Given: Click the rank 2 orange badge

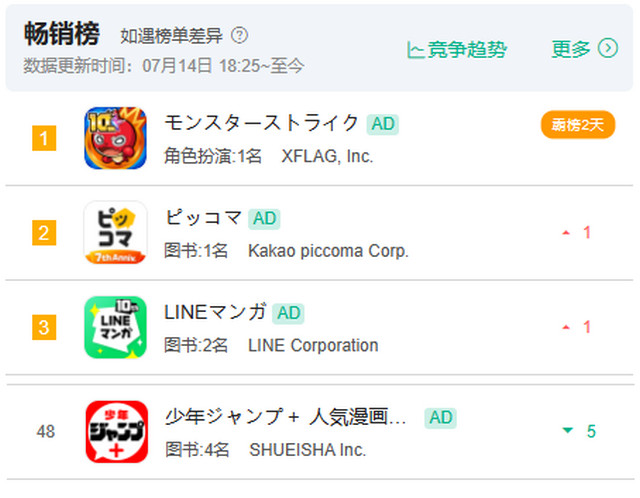Looking at the screenshot, I should (44, 233).
